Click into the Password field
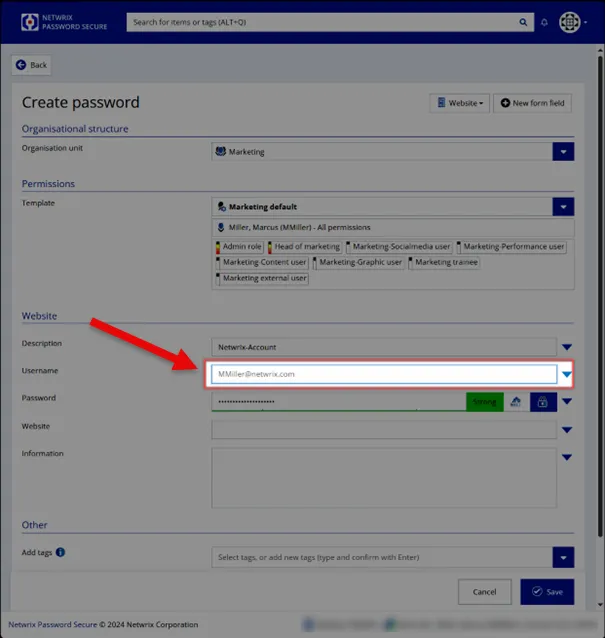Image resolution: width=605 pixels, height=638 pixels. 339,402
